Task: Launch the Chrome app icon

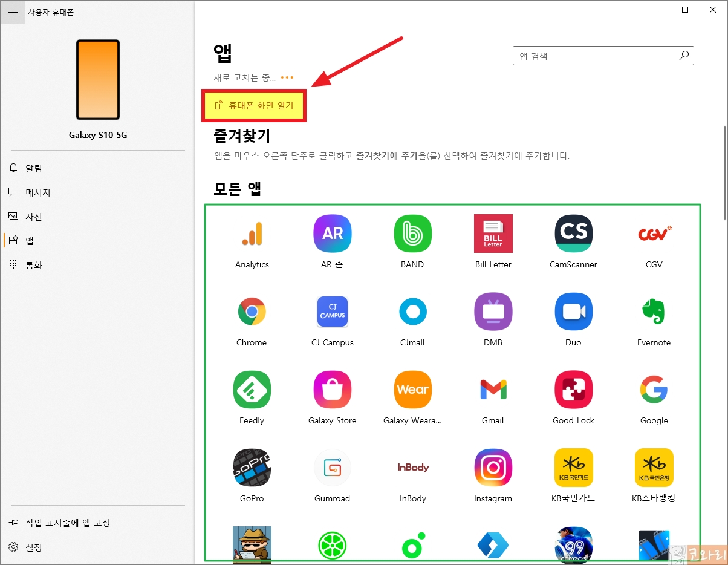Action: (252, 312)
